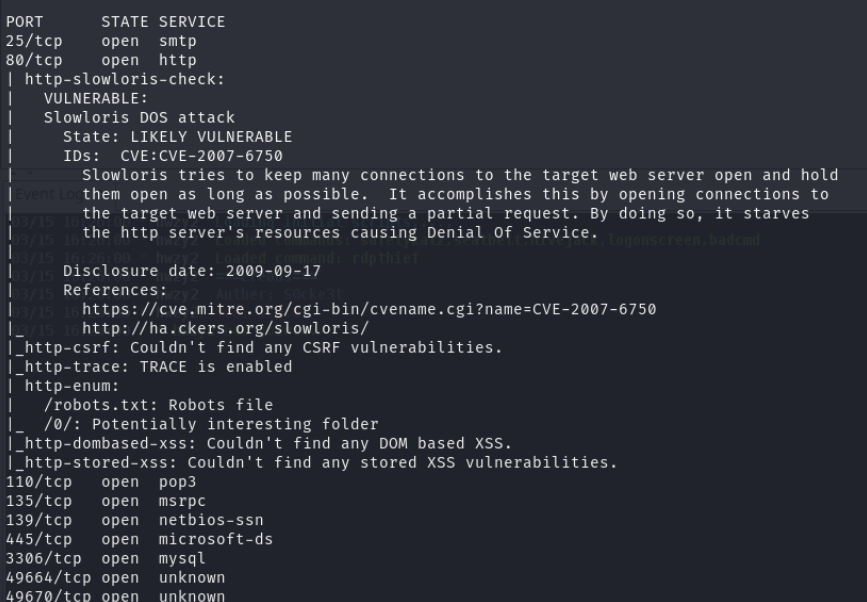Select the IDs CVE-2007-6750 line
The width and height of the screenshot is (867, 602).
tap(172, 156)
